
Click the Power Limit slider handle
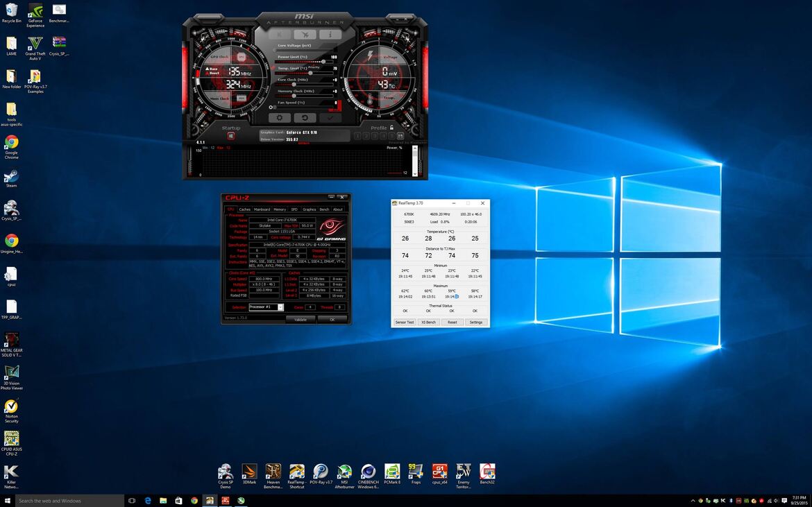(323, 62)
